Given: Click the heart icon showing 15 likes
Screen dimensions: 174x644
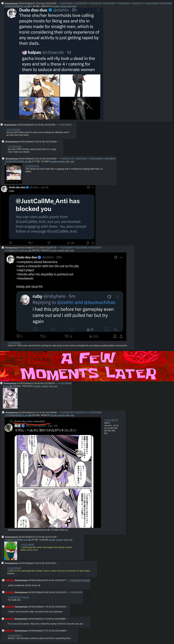Looking at the screenshot, I should tap(66, 336).
